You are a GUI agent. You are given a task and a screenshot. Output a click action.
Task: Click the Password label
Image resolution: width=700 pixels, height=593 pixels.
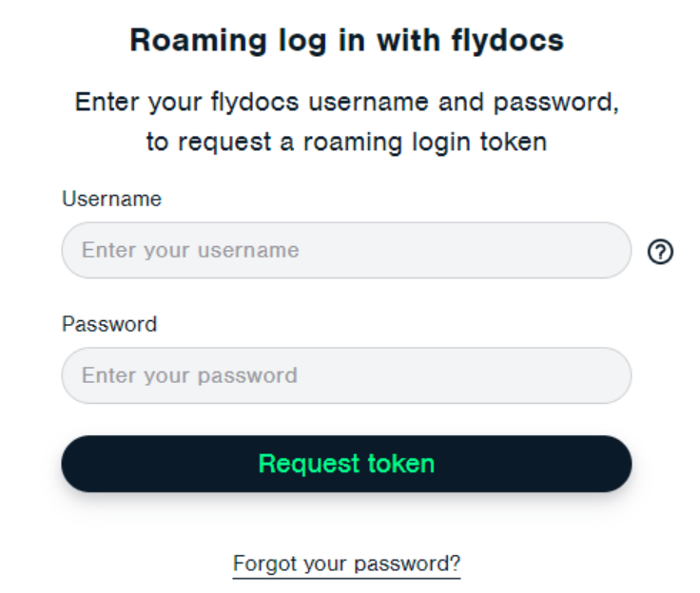click(x=109, y=324)
